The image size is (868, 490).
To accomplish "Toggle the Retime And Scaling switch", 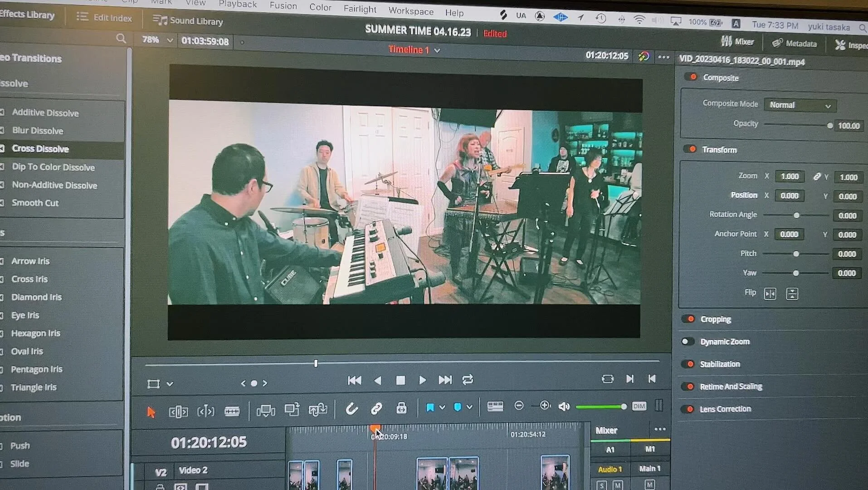I will (x=688, y=387).
